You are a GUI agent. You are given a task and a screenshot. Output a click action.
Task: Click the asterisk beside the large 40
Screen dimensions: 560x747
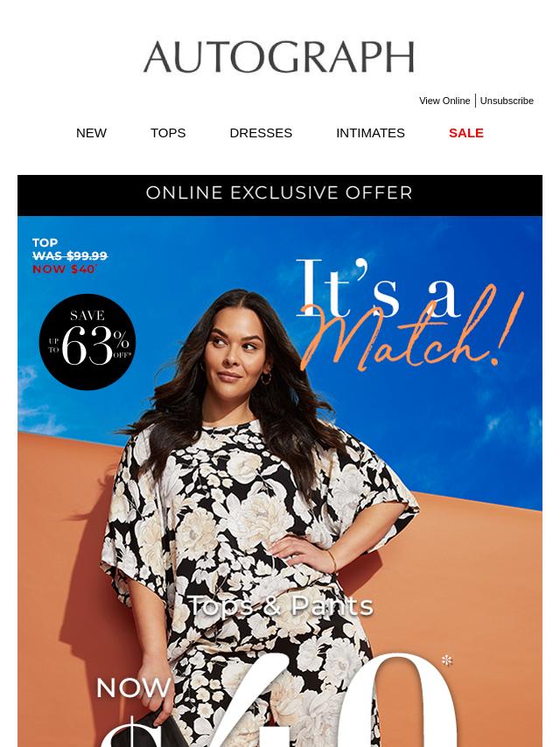446,660
